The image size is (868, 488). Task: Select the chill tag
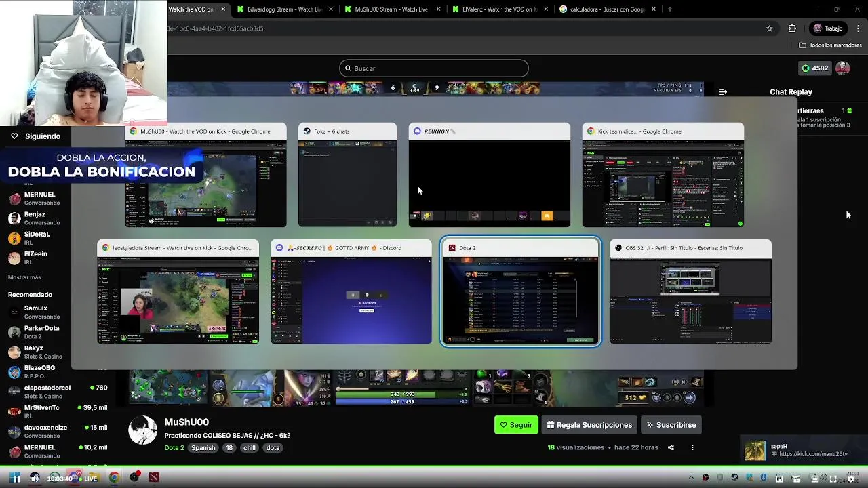tap(250, 447)
